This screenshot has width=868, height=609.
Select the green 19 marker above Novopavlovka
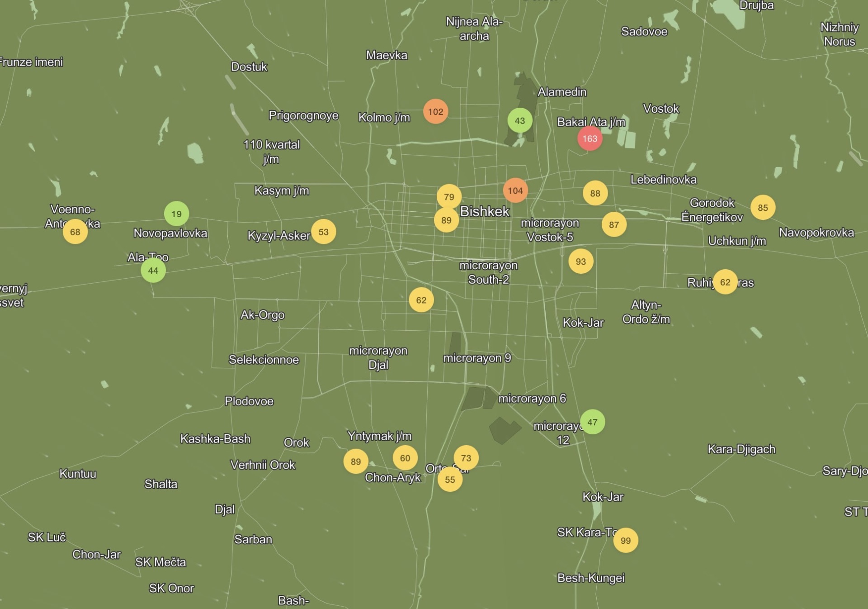(176, 214)
